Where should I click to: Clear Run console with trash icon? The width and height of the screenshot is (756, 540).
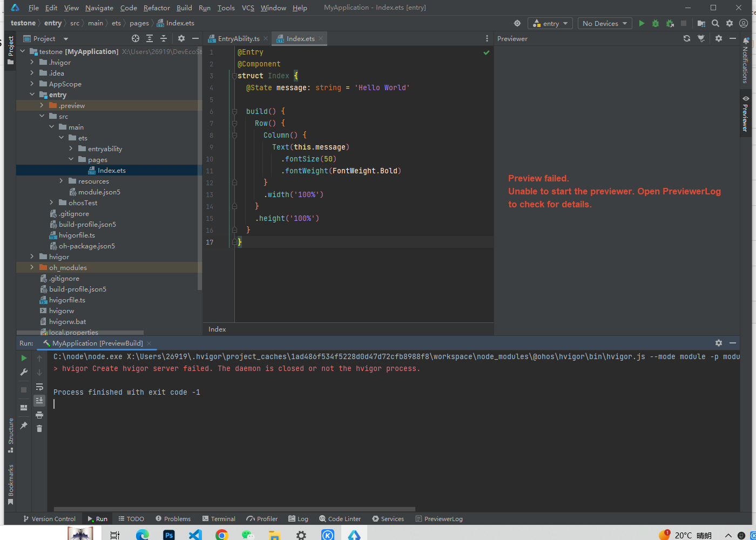pyautogui.click(x=39, y=428)
